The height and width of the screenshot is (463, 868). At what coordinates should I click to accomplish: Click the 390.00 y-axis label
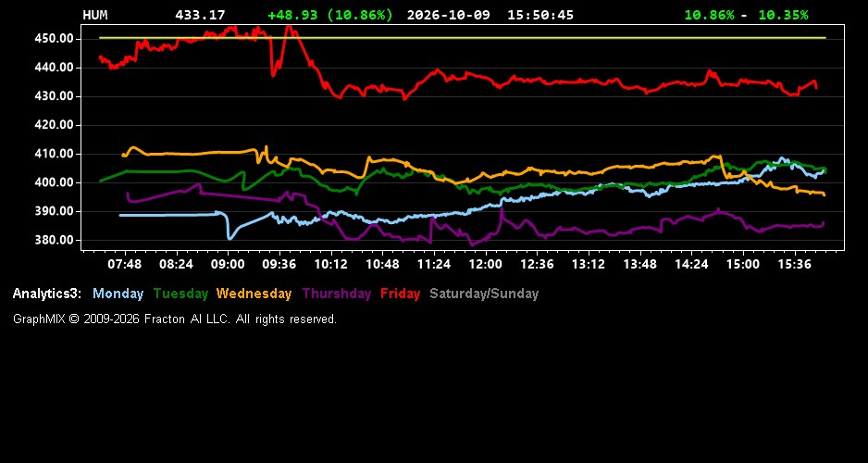[x=55, y=211]
